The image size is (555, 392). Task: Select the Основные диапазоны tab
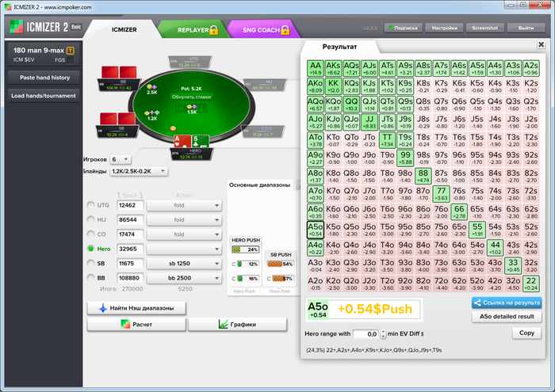259,185
